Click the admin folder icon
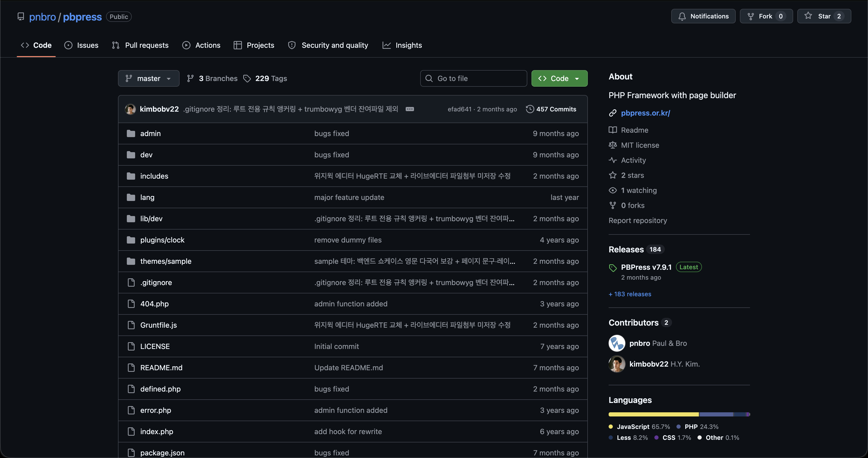The image size is (868, 458). [131, 134]
